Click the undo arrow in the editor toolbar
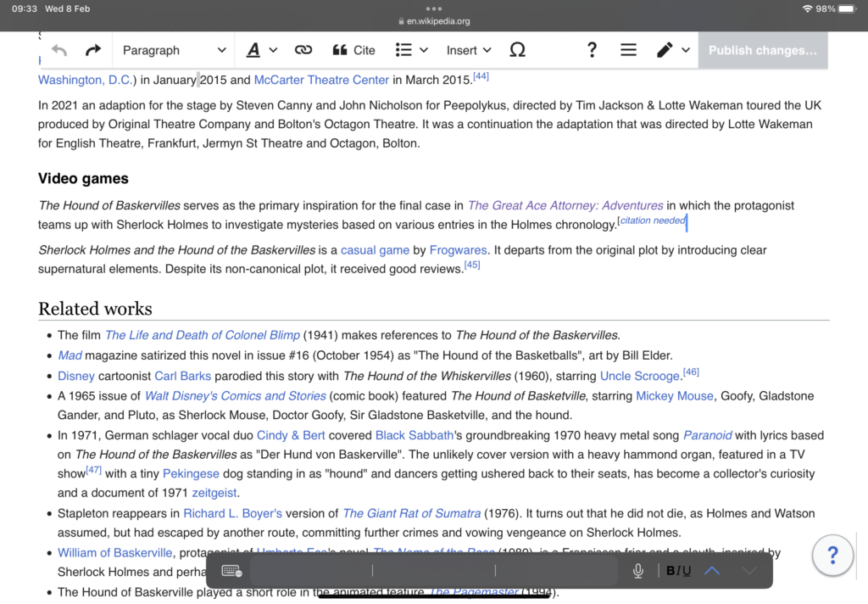The width and height of the screenshot is (868, 604). [x=59, y=51]
